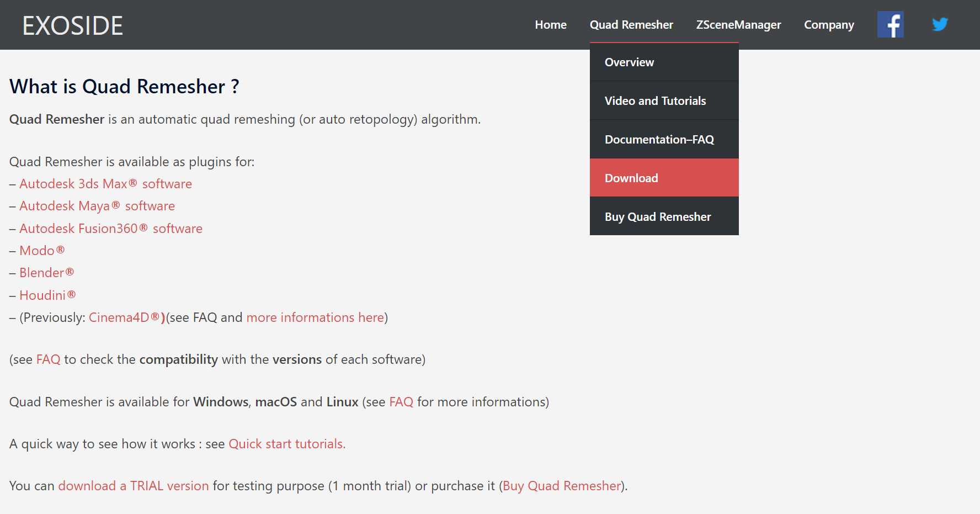This screenshot has width=980, height=514.
Task: Open the Quick start tutorials link
Action: tap(287, 444)
